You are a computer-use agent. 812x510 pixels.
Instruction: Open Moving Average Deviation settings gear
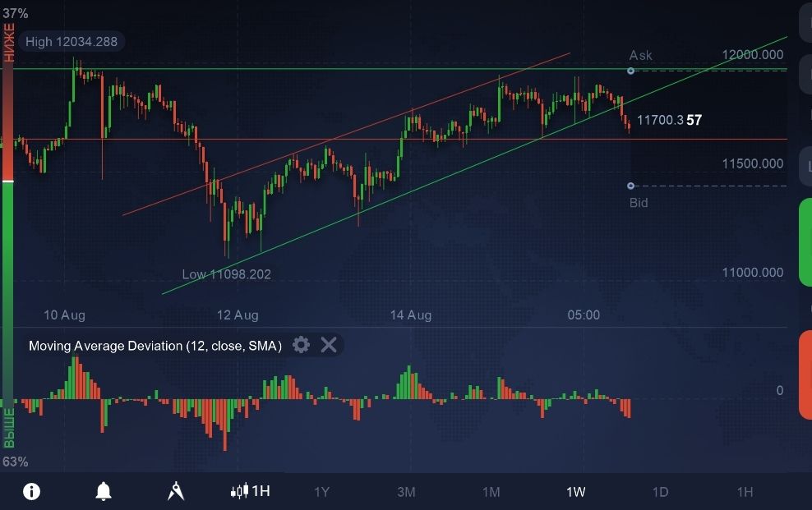[x=302, y=344]
